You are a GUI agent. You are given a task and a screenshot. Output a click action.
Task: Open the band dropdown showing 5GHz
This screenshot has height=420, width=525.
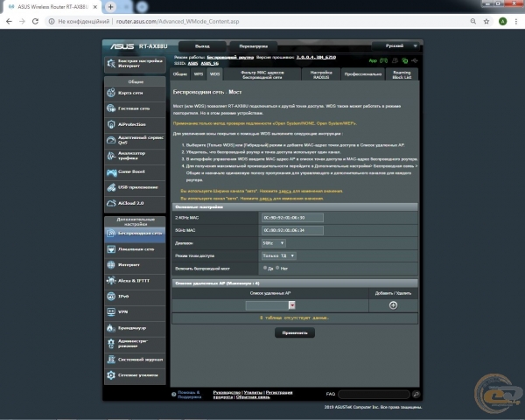click(x=273, y=243)
